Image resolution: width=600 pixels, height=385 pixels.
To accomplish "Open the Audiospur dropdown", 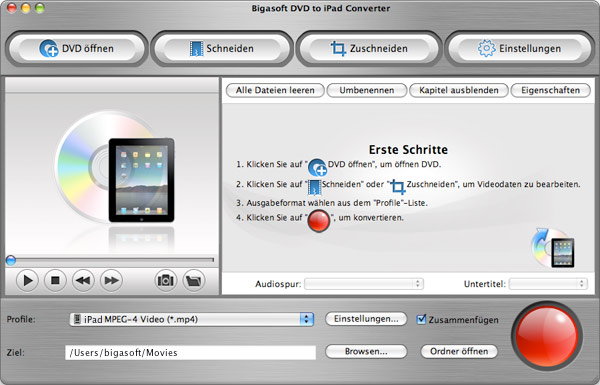I will point(364,284).
